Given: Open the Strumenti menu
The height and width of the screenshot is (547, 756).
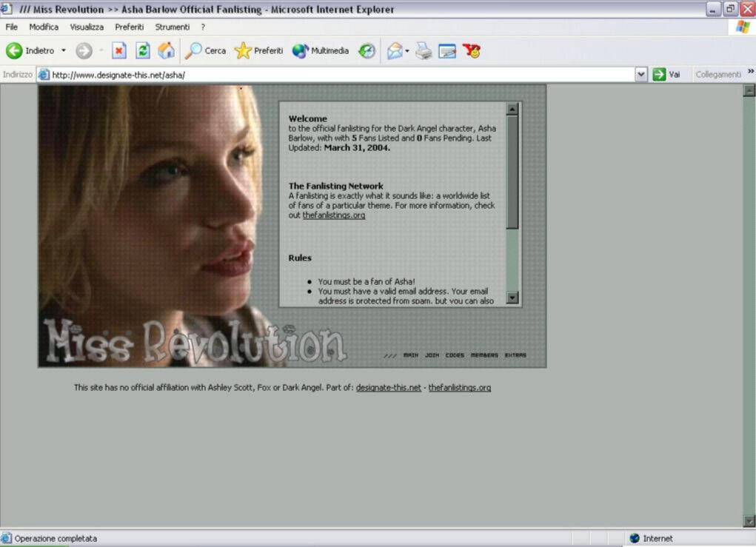Looking at the screenshot, I should (x=172, y=27).
